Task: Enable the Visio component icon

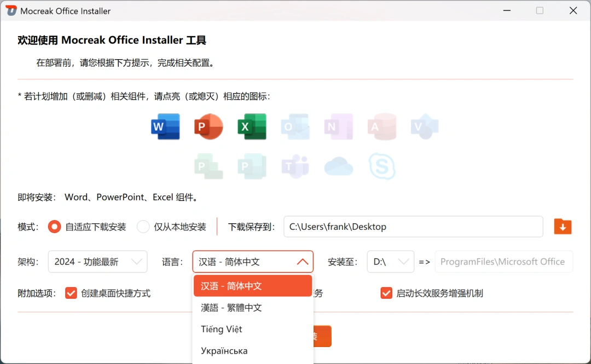Action: click(425, 127)
